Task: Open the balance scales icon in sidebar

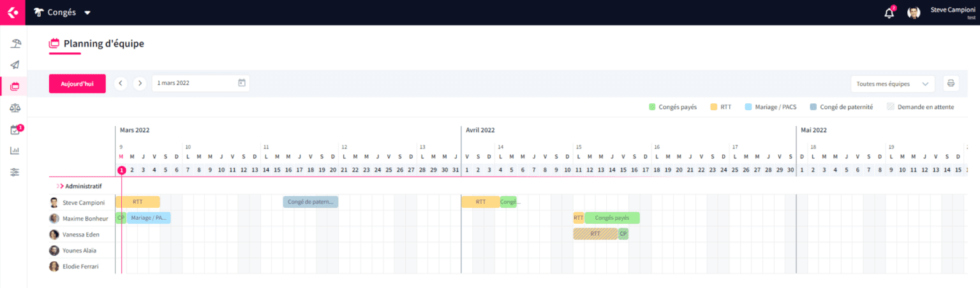Action: click(15, 108)
